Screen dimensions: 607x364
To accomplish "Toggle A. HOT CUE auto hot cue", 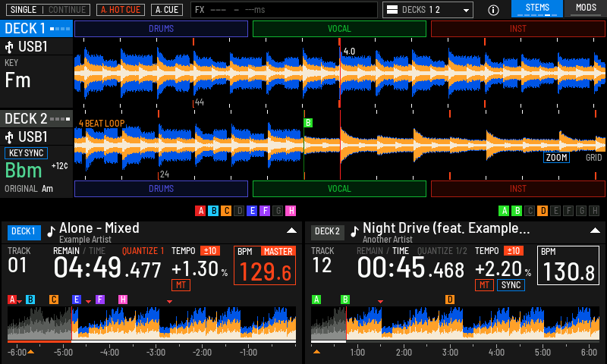I will coord(121,10).
